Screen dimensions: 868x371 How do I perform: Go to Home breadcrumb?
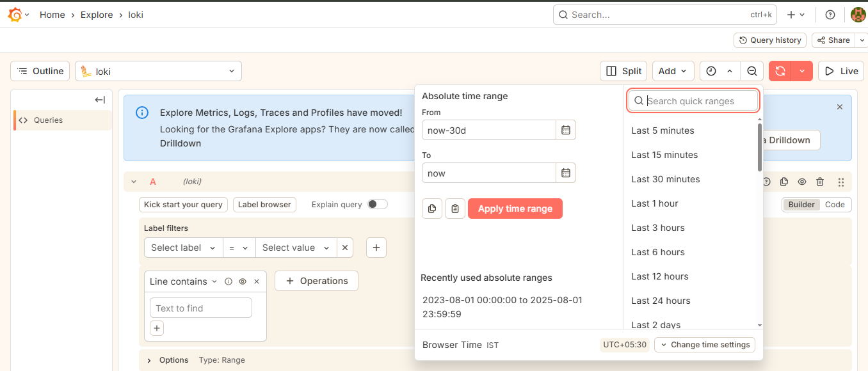point(52,15)
